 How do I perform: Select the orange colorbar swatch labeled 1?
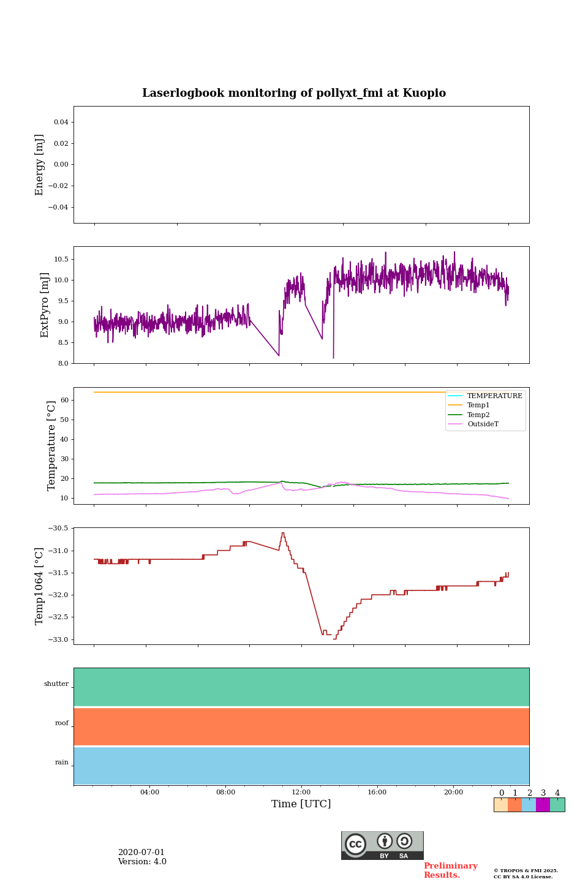point(514,805)
